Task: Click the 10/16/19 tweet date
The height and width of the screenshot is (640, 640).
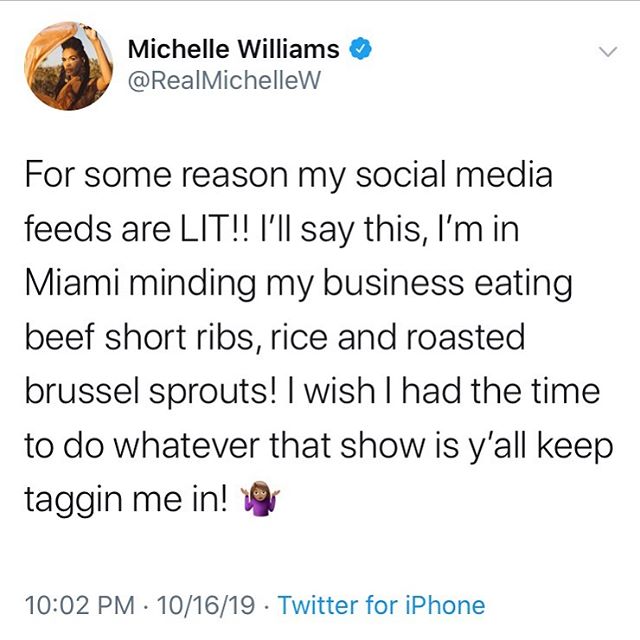Action: pos(206,605)
